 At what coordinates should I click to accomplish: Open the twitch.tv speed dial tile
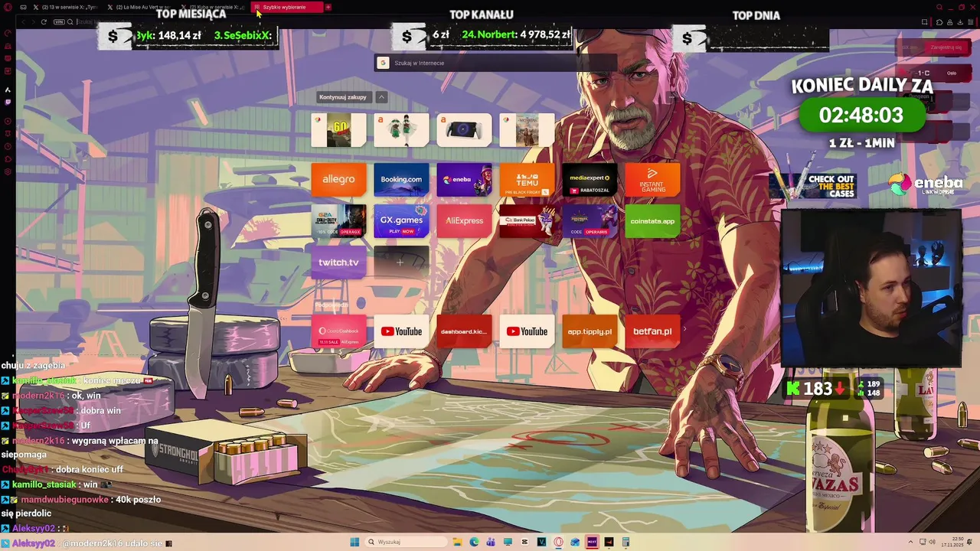338,262
